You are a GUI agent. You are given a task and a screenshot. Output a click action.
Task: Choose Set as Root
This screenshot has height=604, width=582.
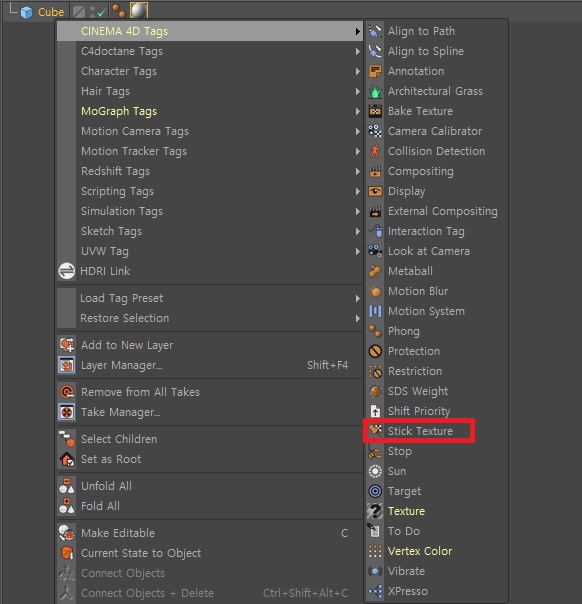pos(210,459)
